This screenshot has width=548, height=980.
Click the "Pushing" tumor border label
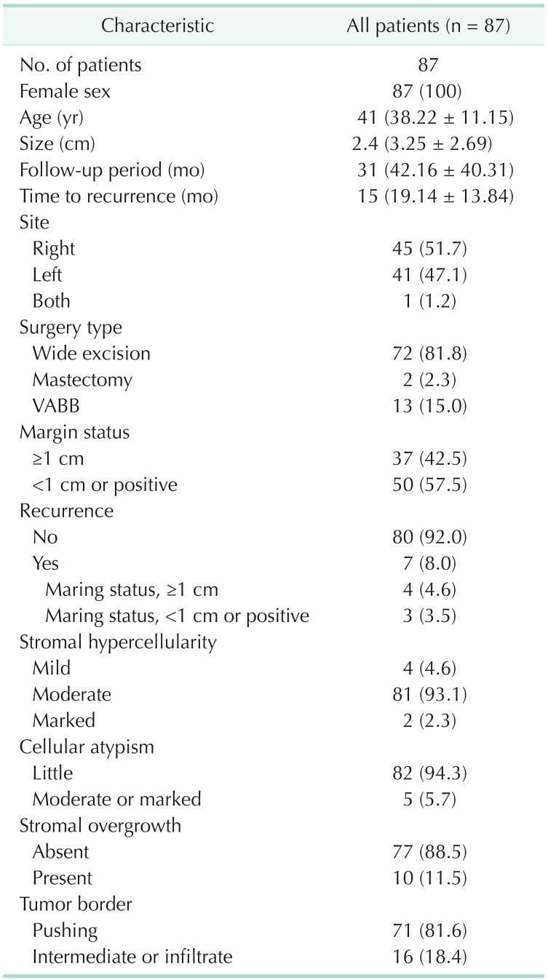(65, 930)
